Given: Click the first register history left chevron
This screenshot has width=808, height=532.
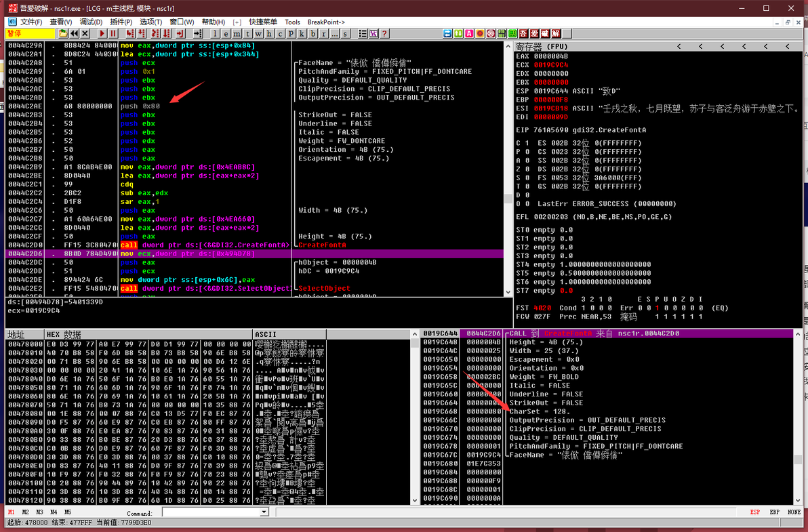Looking at the screenshot, I should click(679, 47).
